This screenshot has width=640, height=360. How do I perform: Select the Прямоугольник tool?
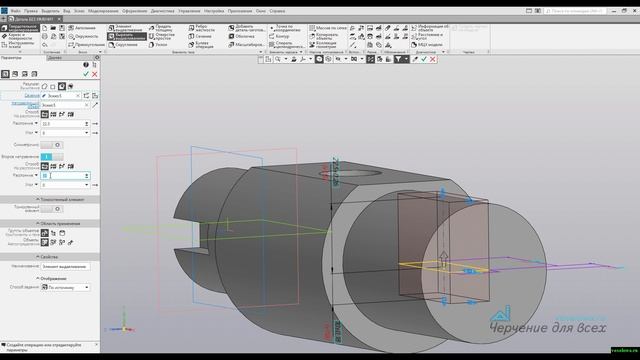point(86,44)
